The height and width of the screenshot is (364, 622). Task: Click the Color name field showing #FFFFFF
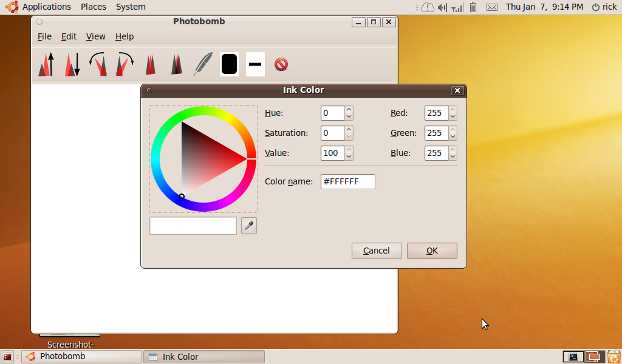pyautogui.click(x=348, y=182)
